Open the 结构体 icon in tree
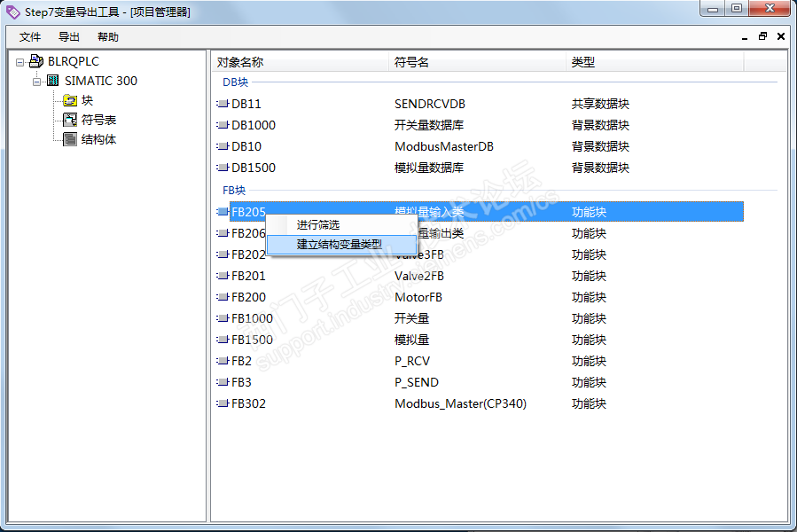Viewport: 797px width, 532px height. (70, 139)
